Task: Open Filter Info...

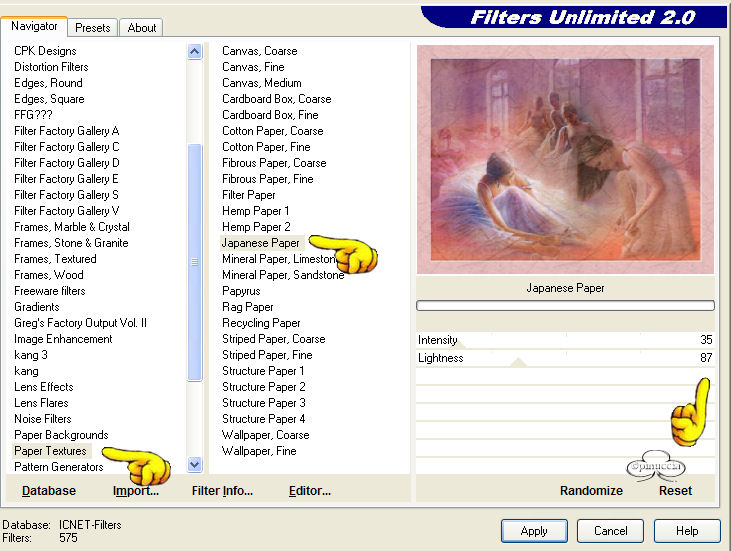Action: point(222,491)
